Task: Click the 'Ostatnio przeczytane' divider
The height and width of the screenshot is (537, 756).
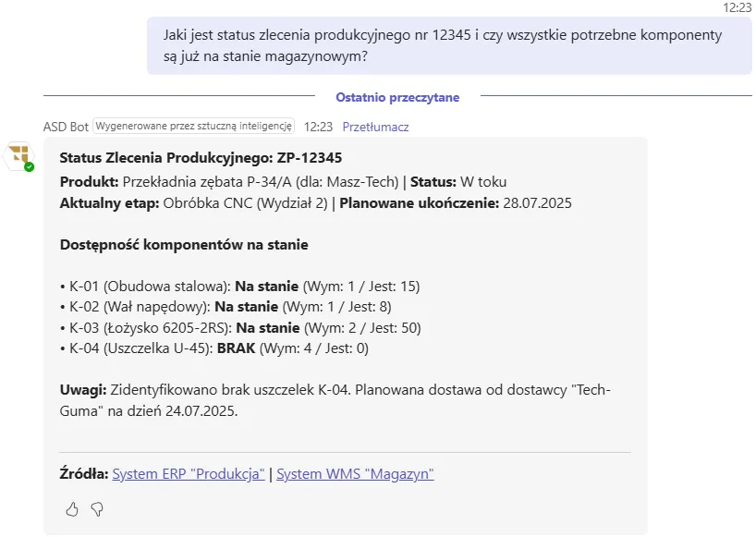Action: (397, 96)
